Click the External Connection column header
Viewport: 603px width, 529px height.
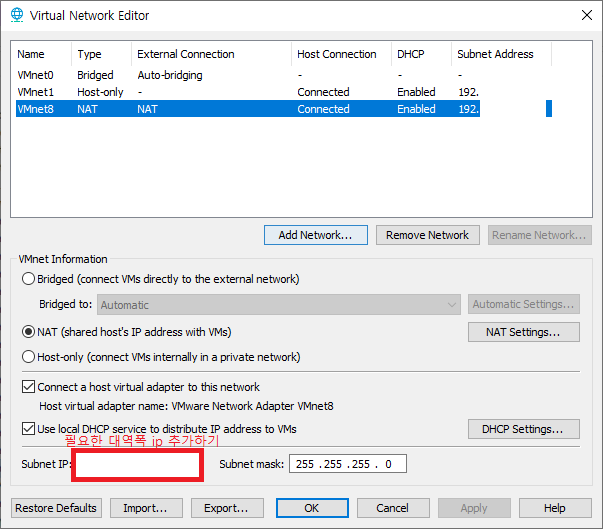[x=212, y=54]
